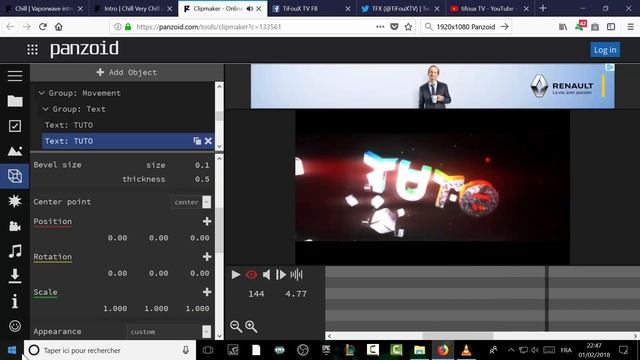The height and width of the screenshot is (360, 640).
Task: Click the Position label link
Action: (53, 221)
